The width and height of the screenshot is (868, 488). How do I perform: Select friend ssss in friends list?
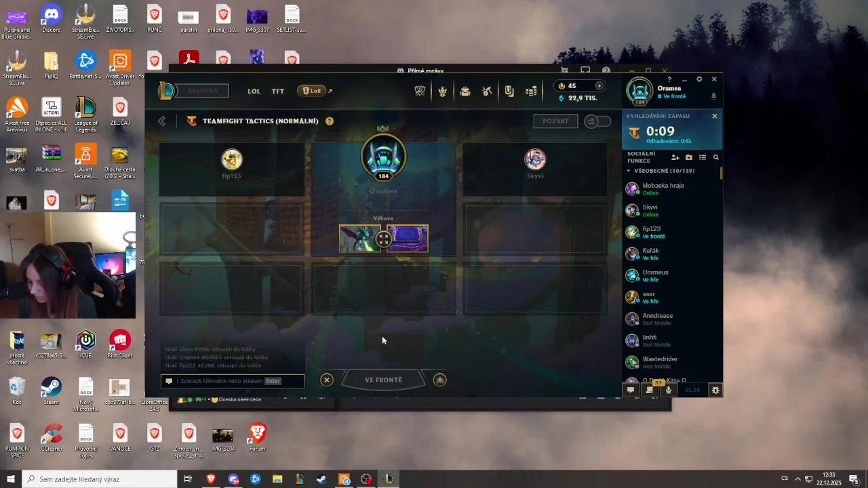671,297
